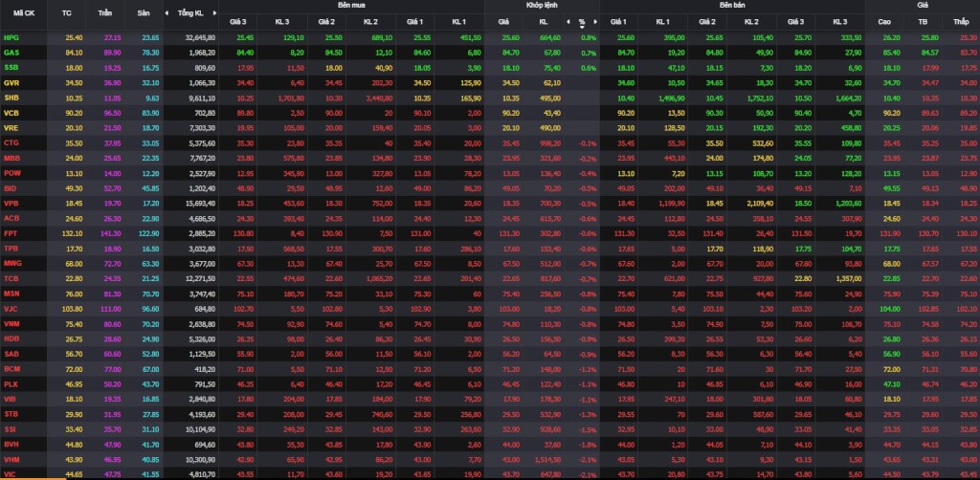Select the SHB stock symbol
This screenshot has width=980, height=480.
tap(11, 98)
